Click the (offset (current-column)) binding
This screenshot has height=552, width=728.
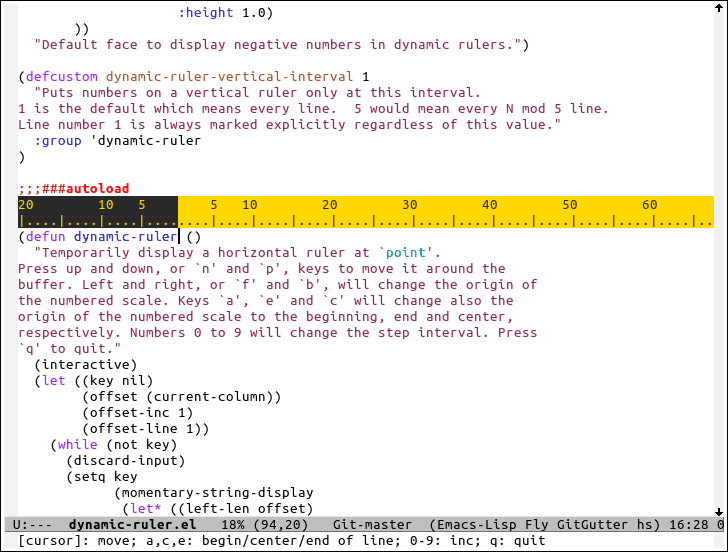[x=182, y=397]
